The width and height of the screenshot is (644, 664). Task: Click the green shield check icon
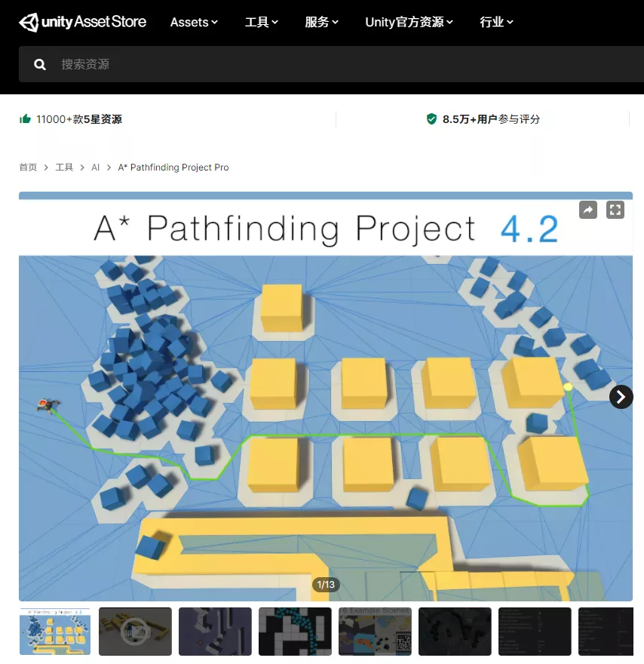431,119
